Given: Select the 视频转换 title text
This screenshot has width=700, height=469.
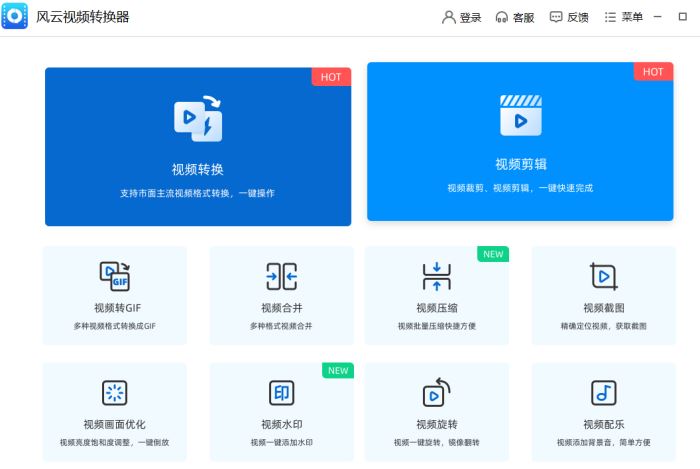Looking at the screenshot, I should coord(198,169).
